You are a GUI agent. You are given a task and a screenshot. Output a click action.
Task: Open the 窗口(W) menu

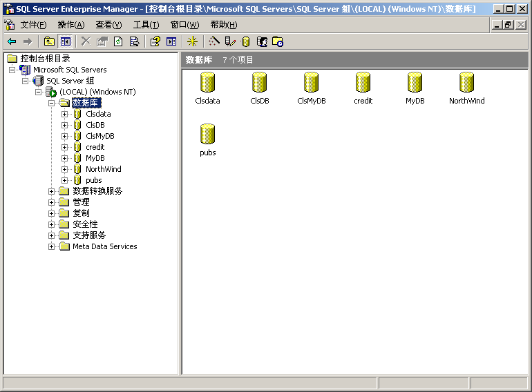click(x=184, y=25)
